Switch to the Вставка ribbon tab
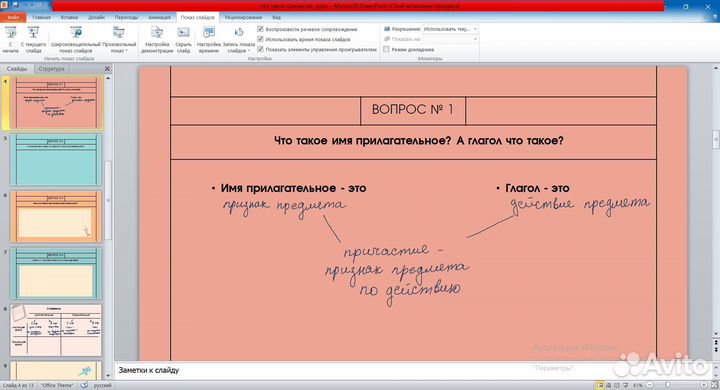Image resolution: width=720 pixels, height=390 pixels. click(x=69, y=17)
